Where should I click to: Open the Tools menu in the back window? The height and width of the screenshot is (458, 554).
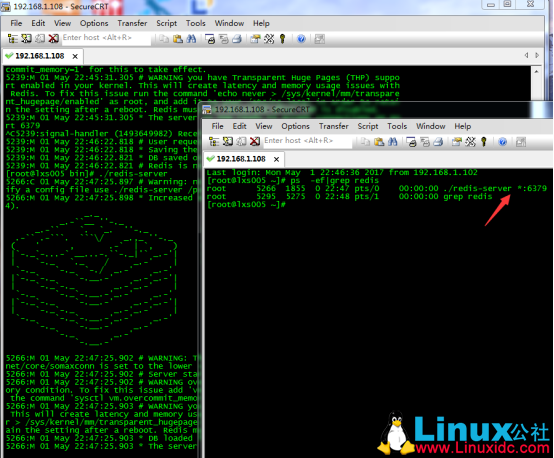click(195, 23)
